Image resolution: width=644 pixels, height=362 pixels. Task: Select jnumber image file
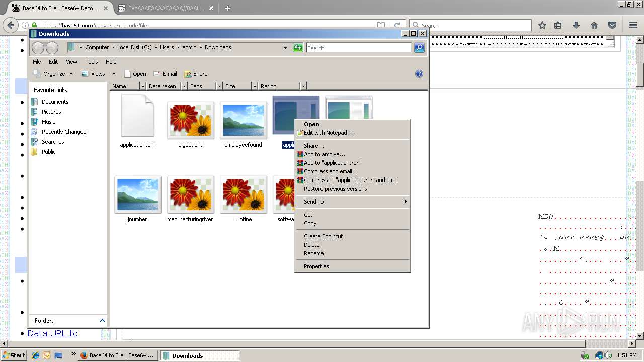[137, 195]
